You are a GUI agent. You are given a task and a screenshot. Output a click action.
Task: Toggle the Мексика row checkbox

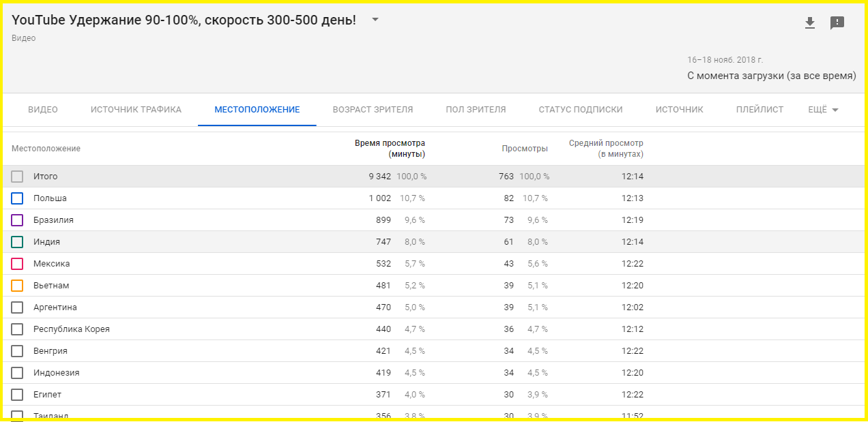pos(17,264)
